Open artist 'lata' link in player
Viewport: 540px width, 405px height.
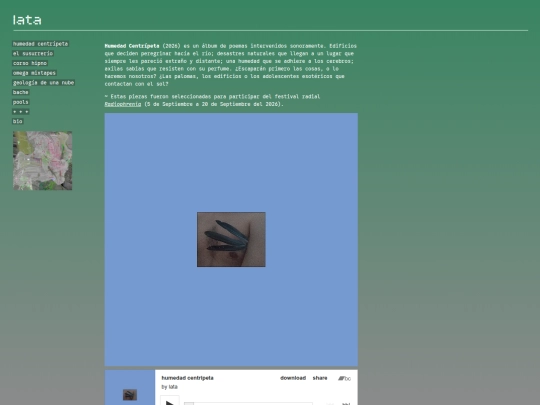click(173, 387)
